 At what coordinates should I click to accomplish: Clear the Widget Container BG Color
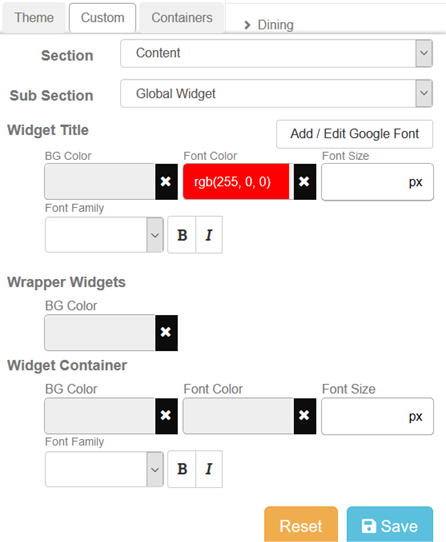(x=166, y=416)
